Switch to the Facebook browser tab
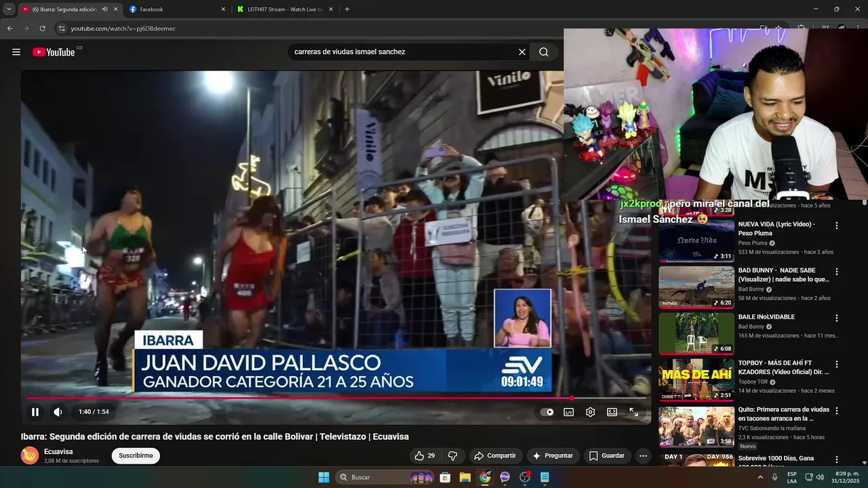 pos(177,9)
